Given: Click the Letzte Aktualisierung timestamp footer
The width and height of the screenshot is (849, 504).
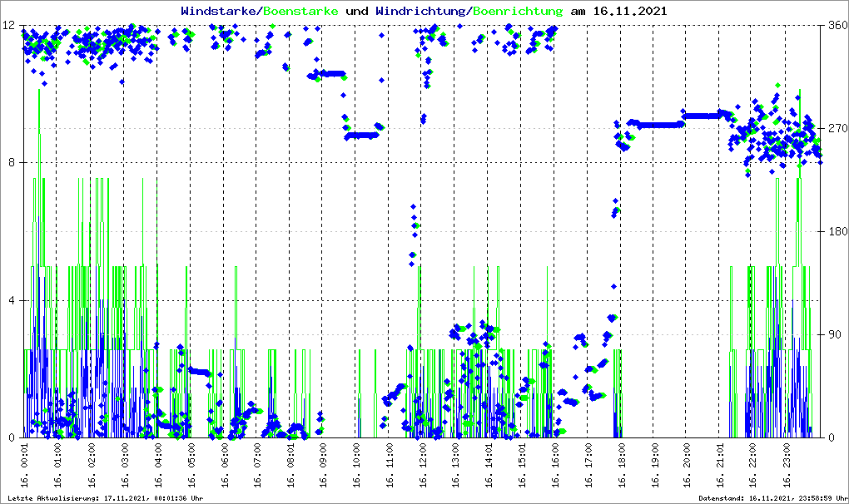Looking at the screenshot, I should 103,498.
